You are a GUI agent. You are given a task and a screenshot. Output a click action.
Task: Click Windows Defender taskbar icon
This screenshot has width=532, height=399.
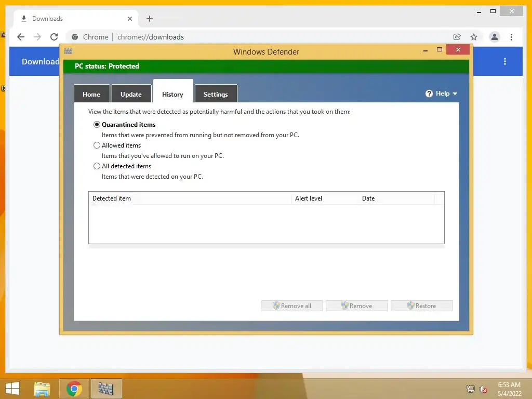(x=106, y=389)
